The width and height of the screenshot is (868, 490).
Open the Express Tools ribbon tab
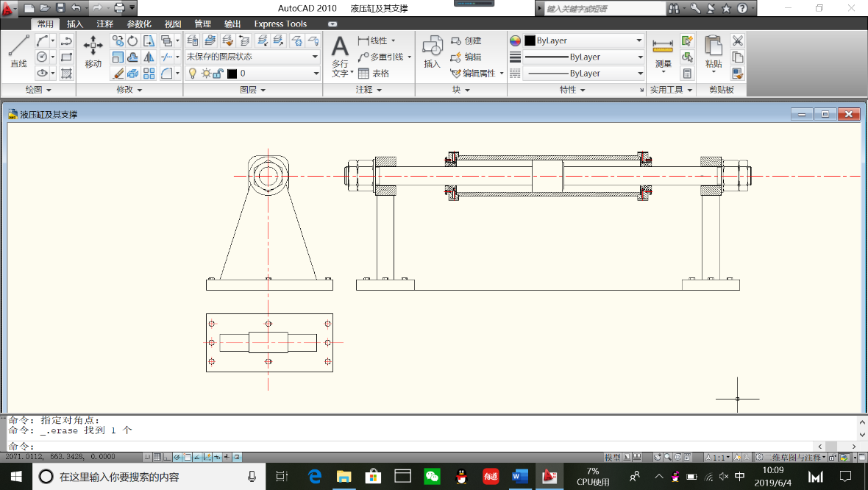tap(280, 24)
